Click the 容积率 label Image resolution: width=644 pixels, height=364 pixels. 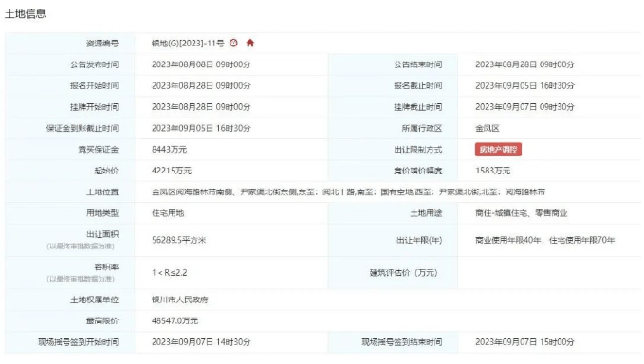click(106, 266)
